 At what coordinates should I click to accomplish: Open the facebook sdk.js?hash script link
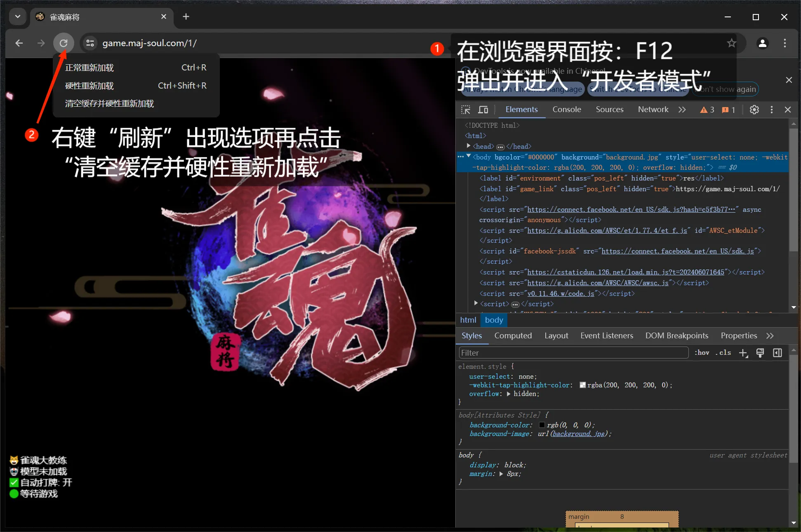631,209
